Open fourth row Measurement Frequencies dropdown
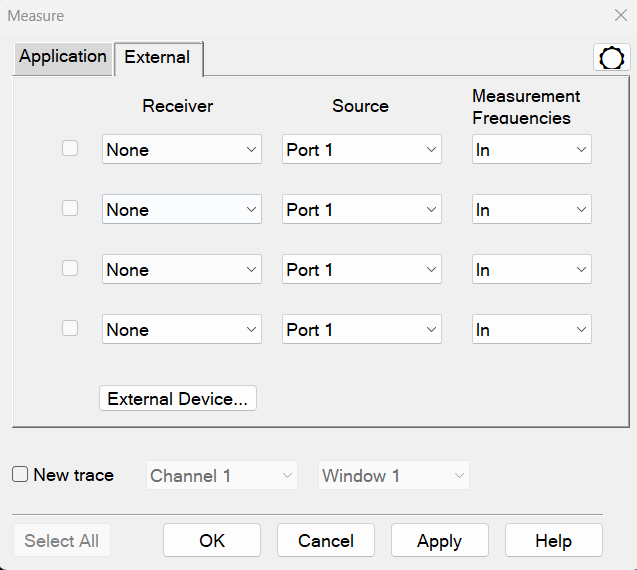Screen dimensions: 637x570 pos(531,329)
